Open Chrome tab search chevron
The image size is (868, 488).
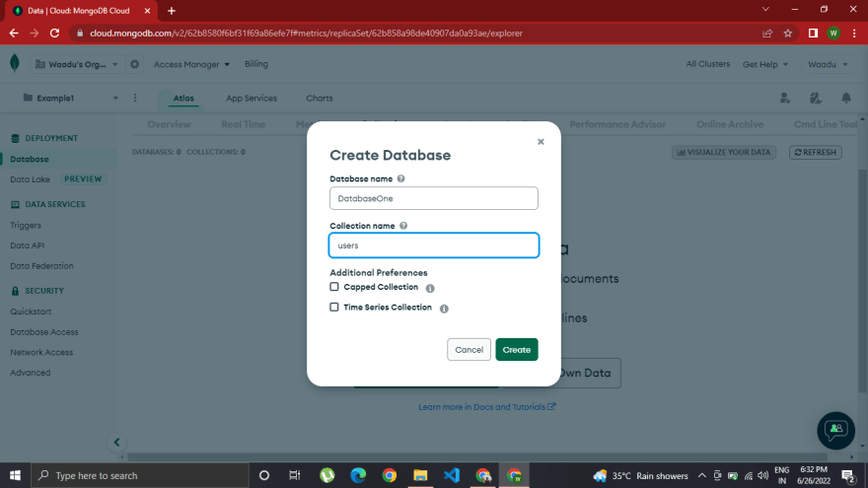click(x=765, y=10)
